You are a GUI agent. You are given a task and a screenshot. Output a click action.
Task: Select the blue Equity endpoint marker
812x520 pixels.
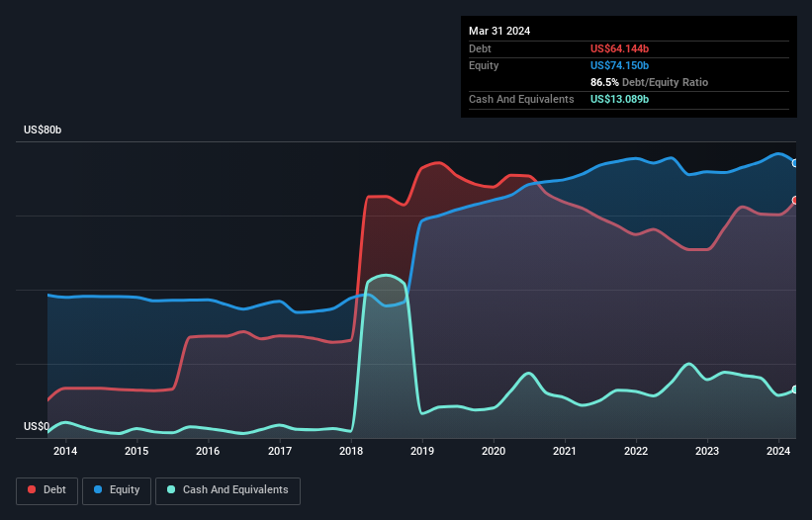795,163
